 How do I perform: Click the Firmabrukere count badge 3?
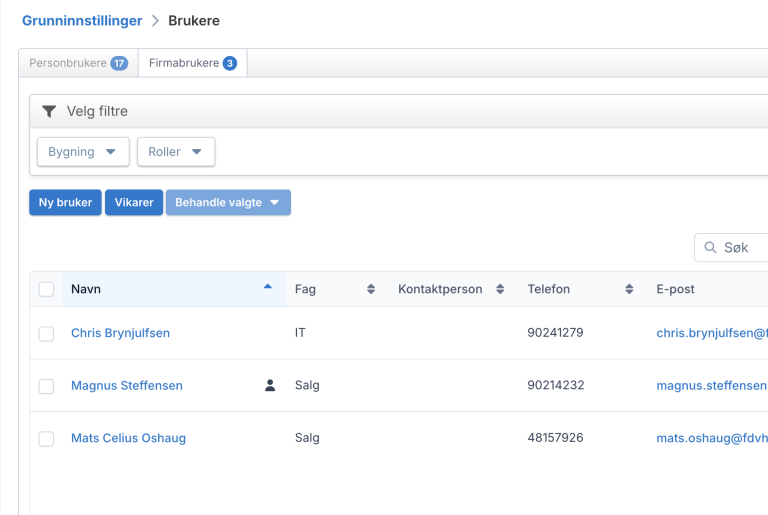[230, 63]
